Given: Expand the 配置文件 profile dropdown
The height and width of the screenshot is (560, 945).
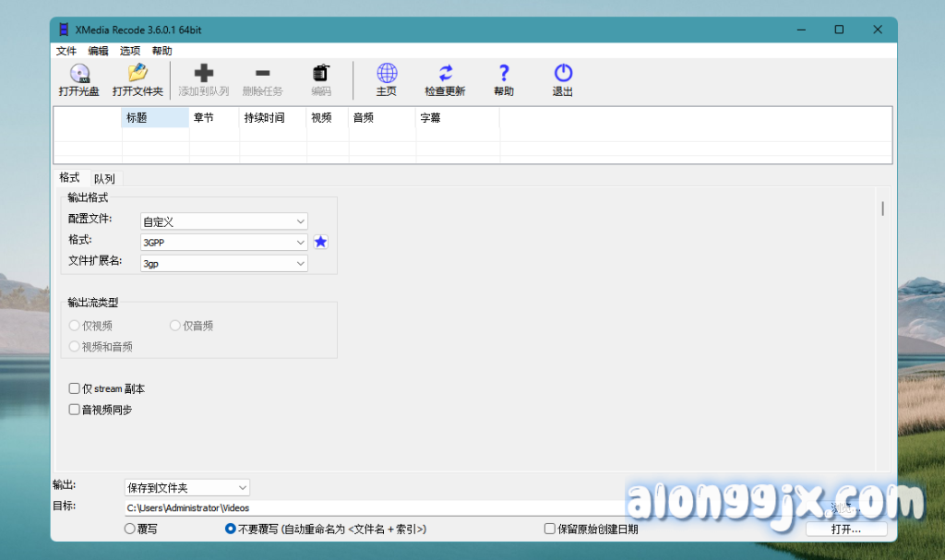Looking at the screenshot, I should pyautogui.click(x=224, y=221).
